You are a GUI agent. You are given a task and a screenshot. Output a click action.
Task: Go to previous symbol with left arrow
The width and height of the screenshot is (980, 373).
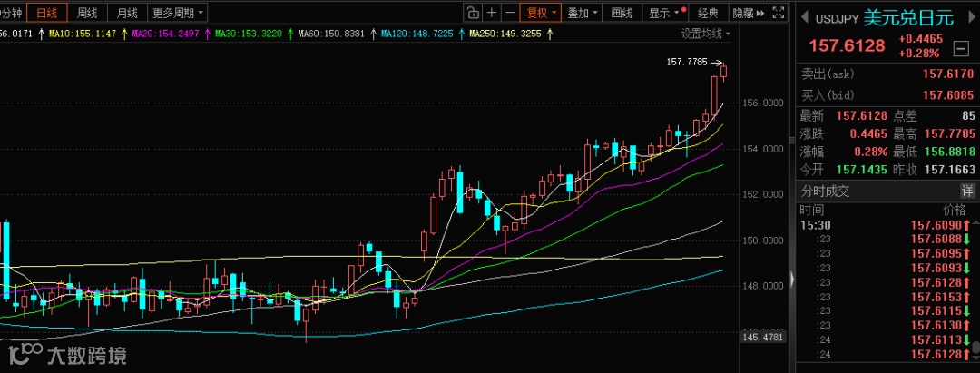[805, 19]
